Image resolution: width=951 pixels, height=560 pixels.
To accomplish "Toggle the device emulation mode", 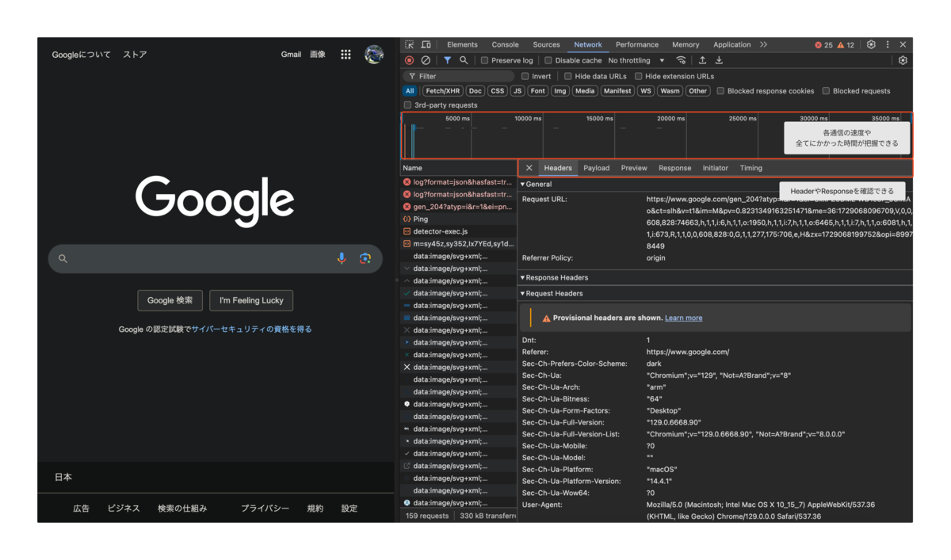I will (x=426, y=44).
